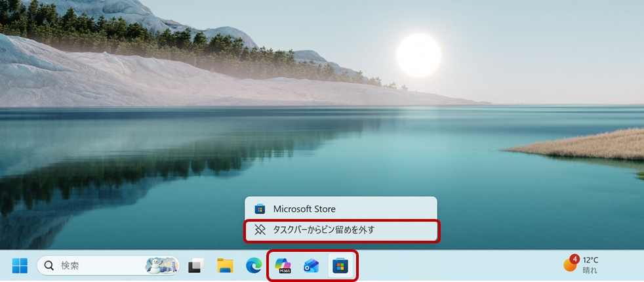Click the 検索 search input field
644x282 pixels.
(98, 266)
